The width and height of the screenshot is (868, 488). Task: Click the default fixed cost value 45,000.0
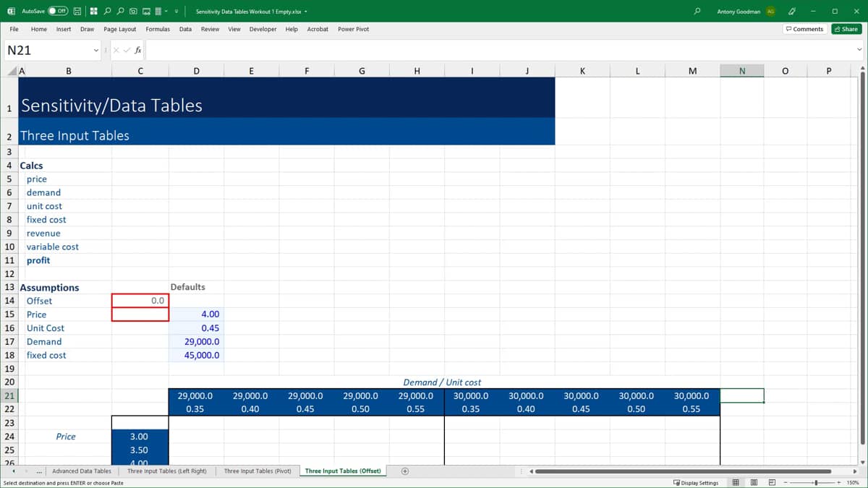click(x=196, y=355)
